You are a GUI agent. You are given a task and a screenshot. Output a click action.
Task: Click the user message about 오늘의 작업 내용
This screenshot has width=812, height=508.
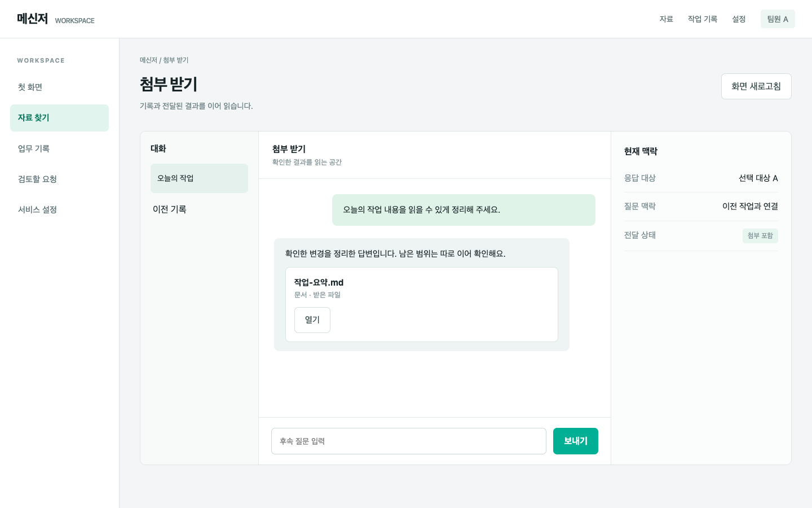click(x=464, y=210)
